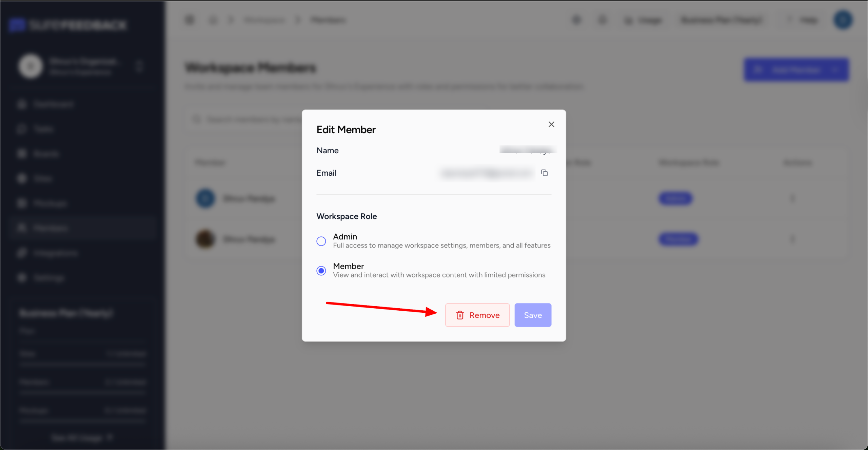Screen dimensions: 868x450
Task: Open the Members sidebar item
Action: [51, 228]
